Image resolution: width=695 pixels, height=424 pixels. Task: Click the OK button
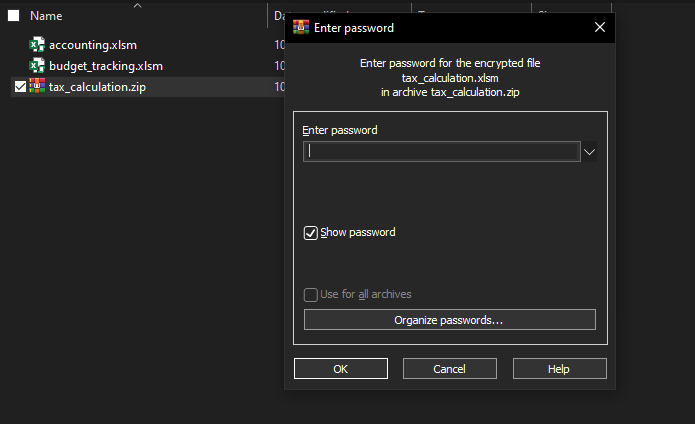tap(341, 369)
